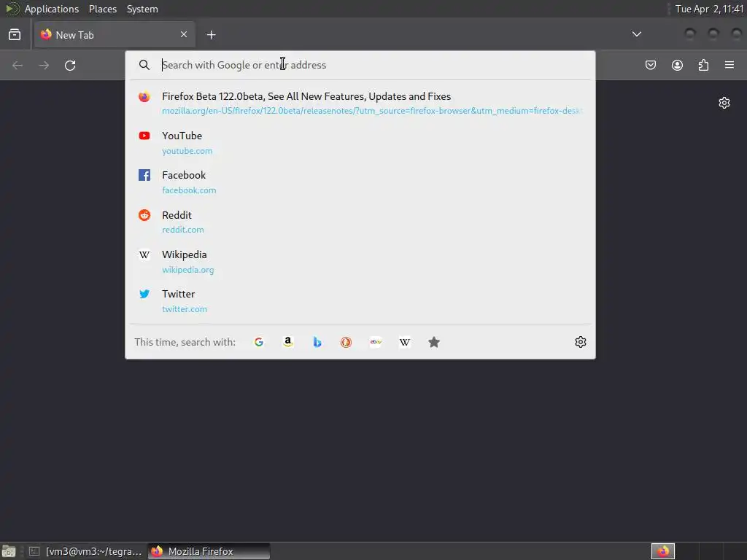The width and height of the screenshot is (747, 560).
Task: Click the Firefox window Maximize circle
Action: [713, 34]
